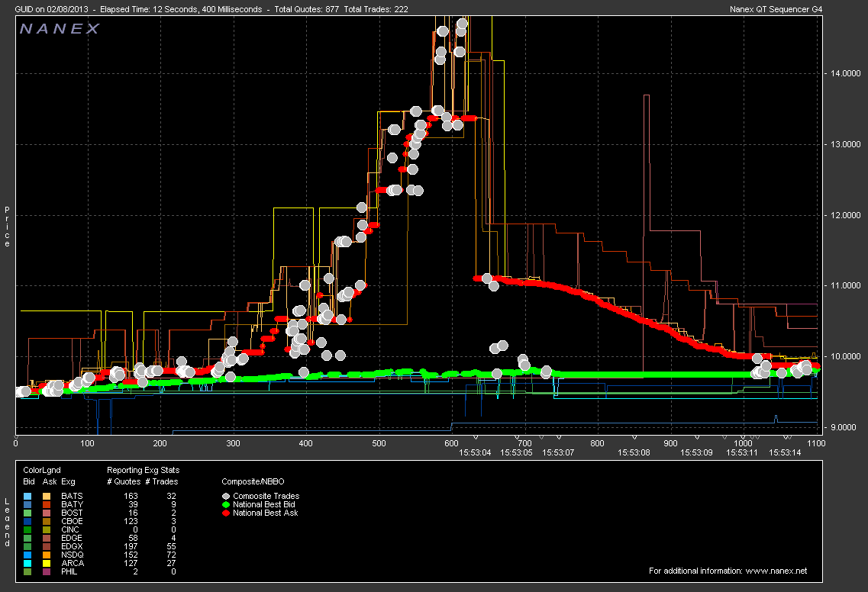Image resolution: width=868 pixels, height=592 pixels.
Task: Click the EDGX quote count 197
Action: [x=131, y=546]
